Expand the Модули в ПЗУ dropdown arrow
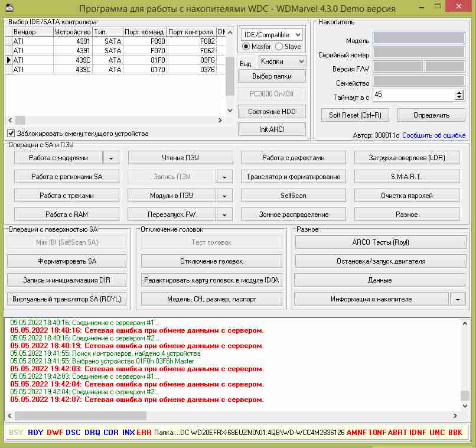The width and height of the screenshot is (476, 448). (224, 196)
